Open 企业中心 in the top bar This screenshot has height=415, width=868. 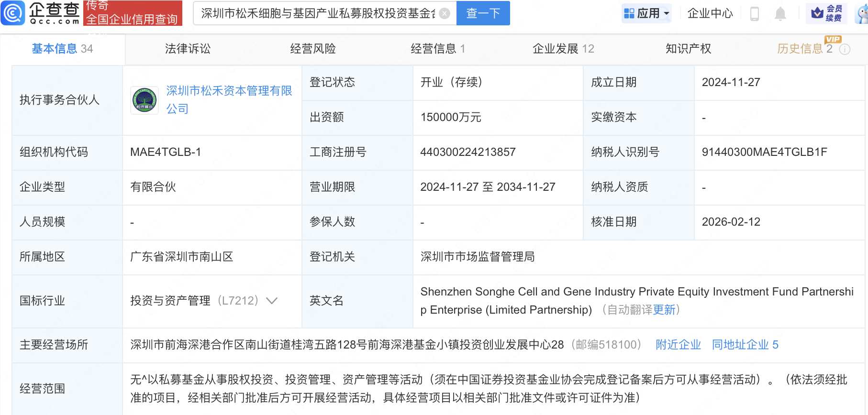[x=710, y=13]
